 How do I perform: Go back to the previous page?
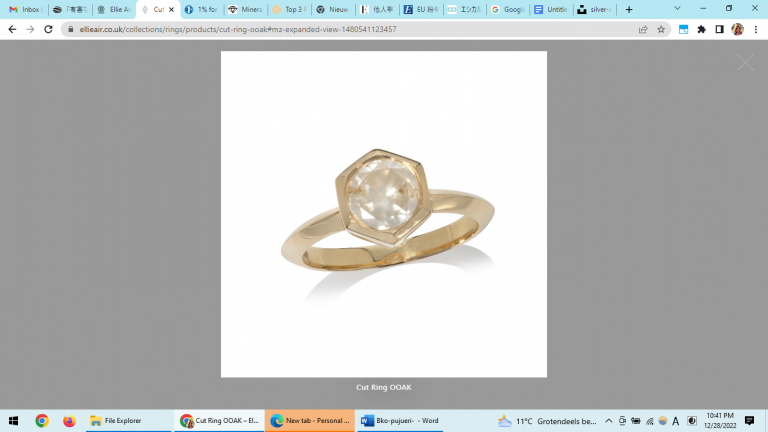12,29
